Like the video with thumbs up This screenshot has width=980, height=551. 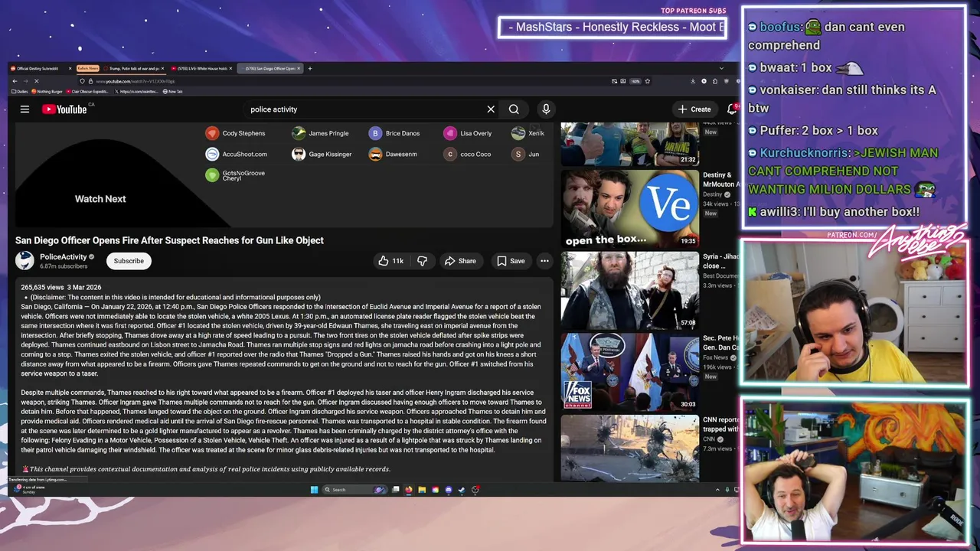tap(391, 261)
